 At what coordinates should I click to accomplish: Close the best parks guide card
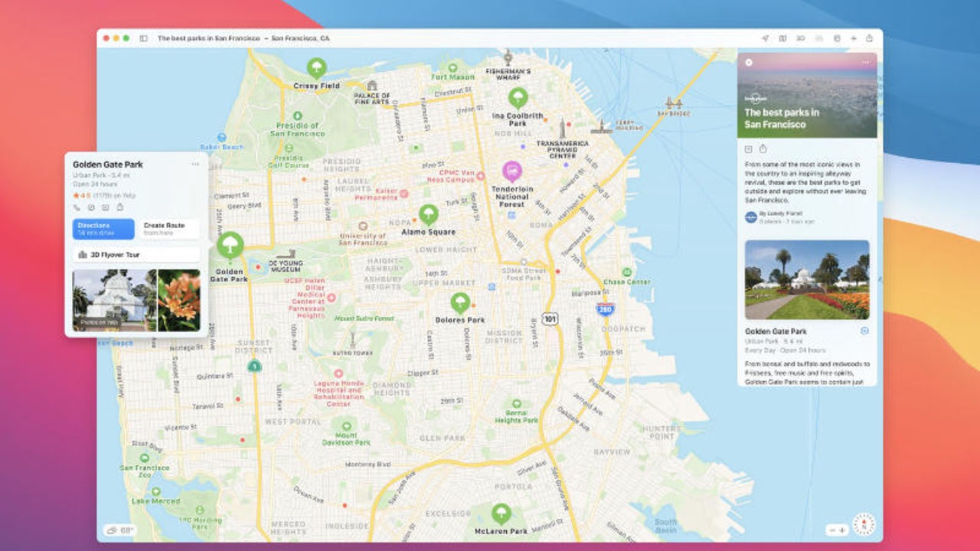pyautogui.click(x=749, y=63)
